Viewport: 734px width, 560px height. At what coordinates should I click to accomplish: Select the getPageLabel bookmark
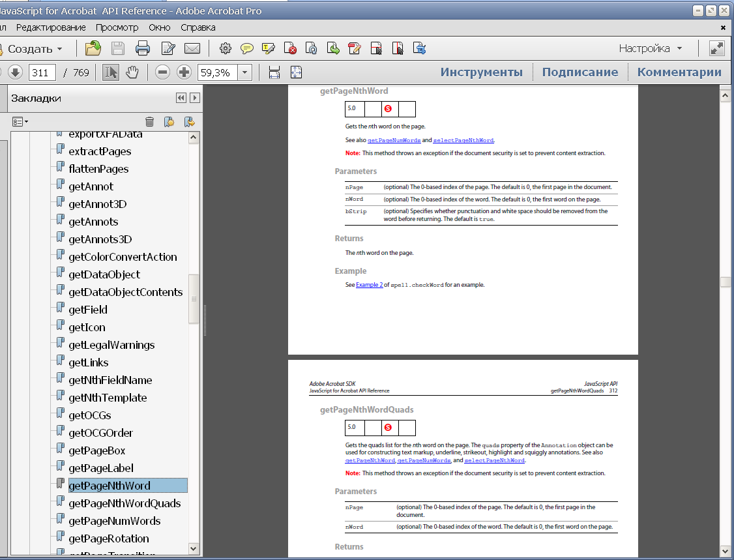[101, 468]
